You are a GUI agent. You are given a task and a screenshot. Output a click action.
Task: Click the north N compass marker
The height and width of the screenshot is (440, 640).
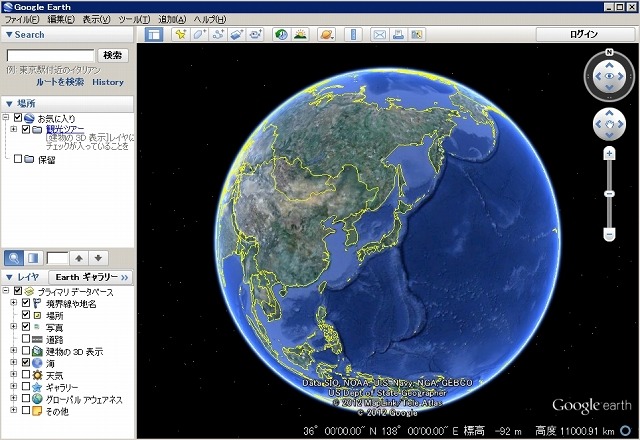pos(609,52)
